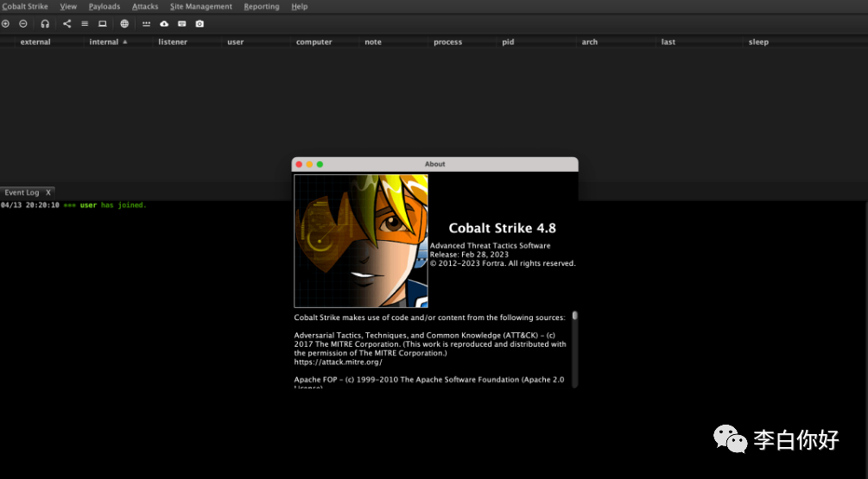This screenshot has width=868, height=479.
Task: Click the 04/13 20:20:10 timestamp
Action: pyautogui.click(x=30, y=205)
